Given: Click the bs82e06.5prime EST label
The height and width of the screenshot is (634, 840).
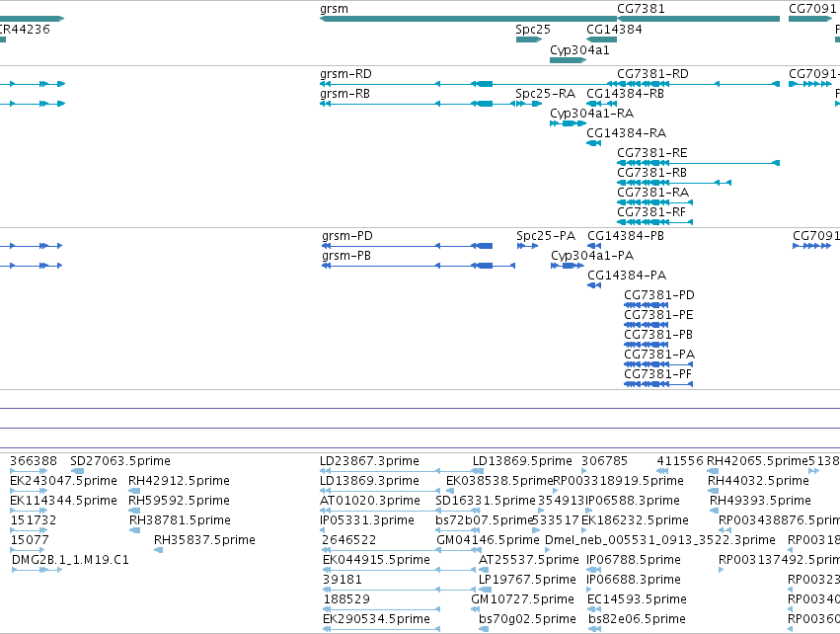Looking at the screenshot, I should pyautogui.click(x=637, y=619).
